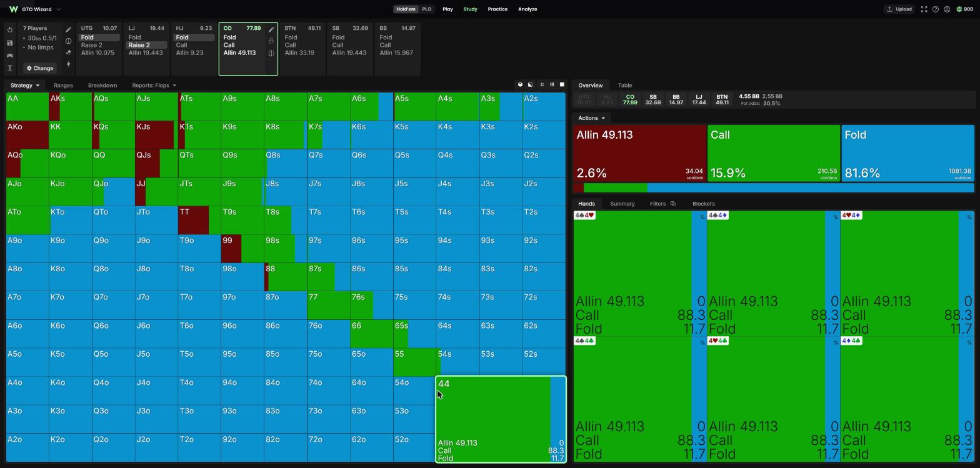Click the lightning bolt icon in the 7 Players panel
This screenshot has height=468, width=980.
(x=68, y=64)
